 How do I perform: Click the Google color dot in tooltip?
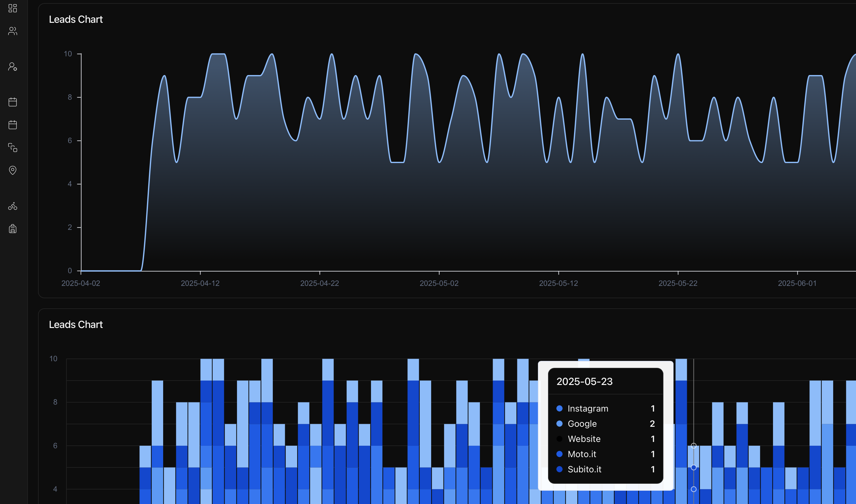point(559,424)
